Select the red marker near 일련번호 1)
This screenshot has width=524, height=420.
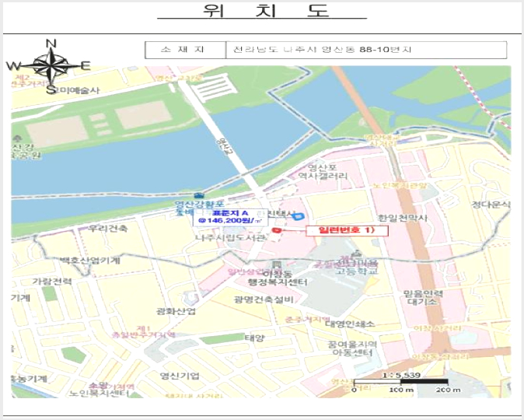(276, 230)
